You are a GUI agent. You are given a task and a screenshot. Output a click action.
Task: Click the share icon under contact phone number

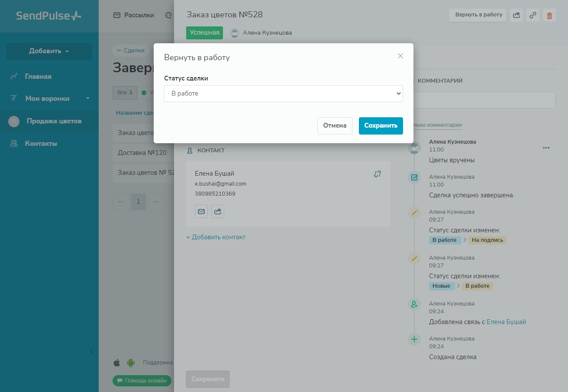pos(218,212)
